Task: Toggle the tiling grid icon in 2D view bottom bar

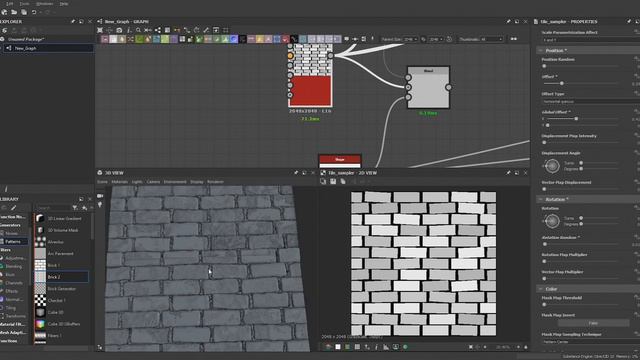Action: click(357, 347)
